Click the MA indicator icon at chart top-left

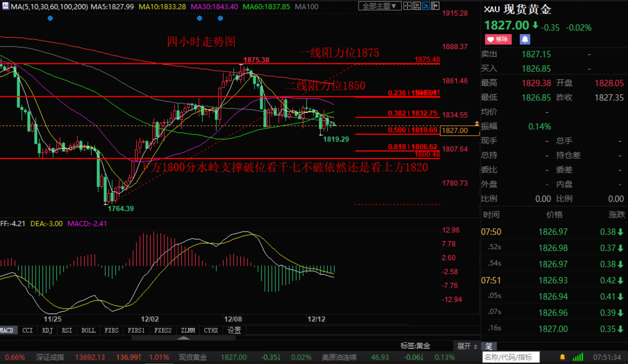point(5,6)
